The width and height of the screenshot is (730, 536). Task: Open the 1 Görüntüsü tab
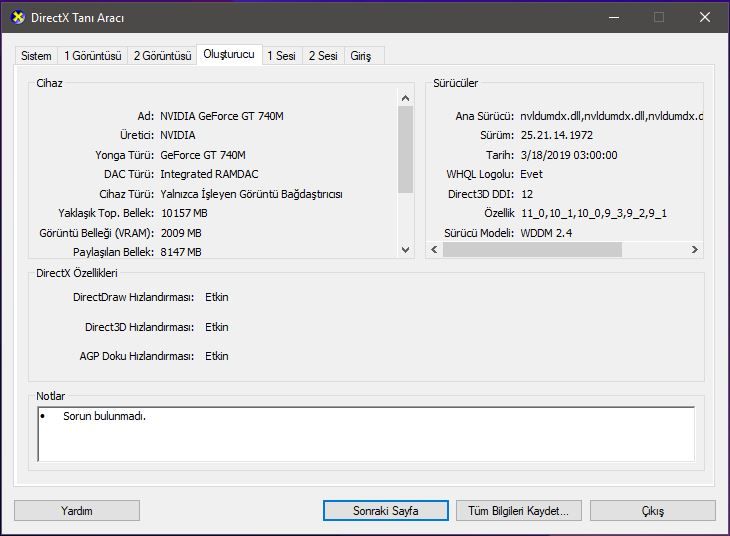[93, 56]
